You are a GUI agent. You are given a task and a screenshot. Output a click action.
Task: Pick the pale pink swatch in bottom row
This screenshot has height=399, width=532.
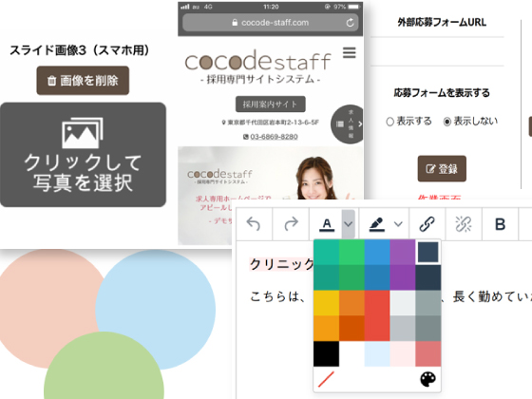click(403, 353)
